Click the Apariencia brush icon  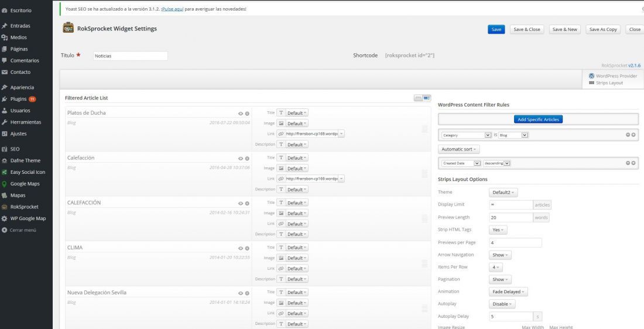(5, 87)
